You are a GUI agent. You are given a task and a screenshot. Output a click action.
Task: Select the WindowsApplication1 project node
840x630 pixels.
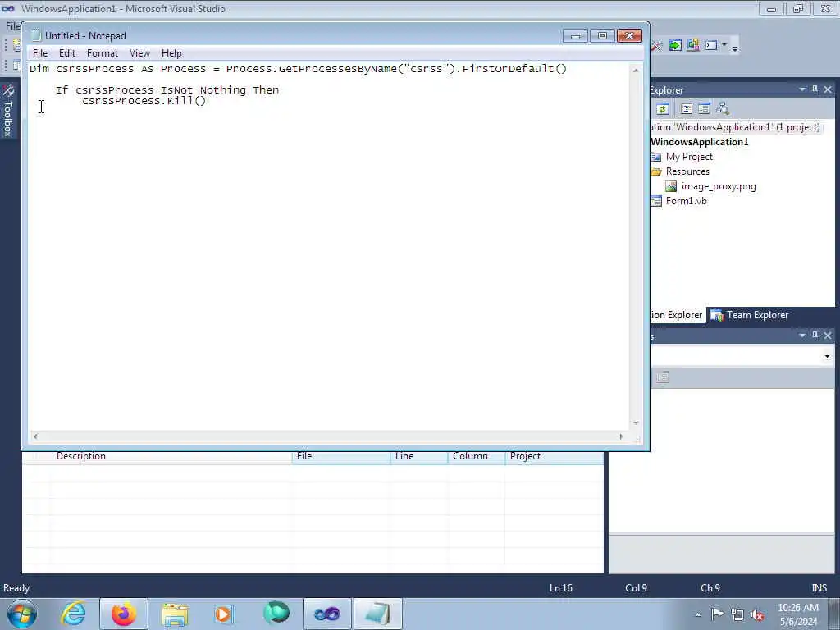click(x=700, y=142)
